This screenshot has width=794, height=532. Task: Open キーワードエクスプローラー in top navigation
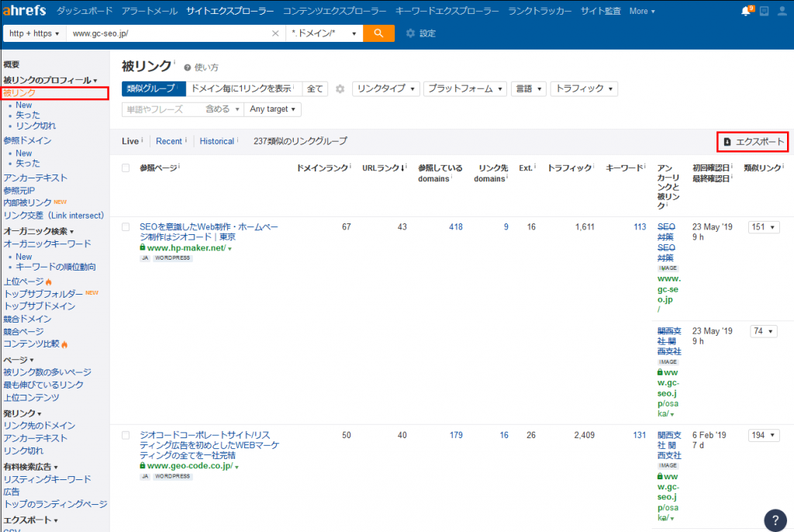click(447, 11)
